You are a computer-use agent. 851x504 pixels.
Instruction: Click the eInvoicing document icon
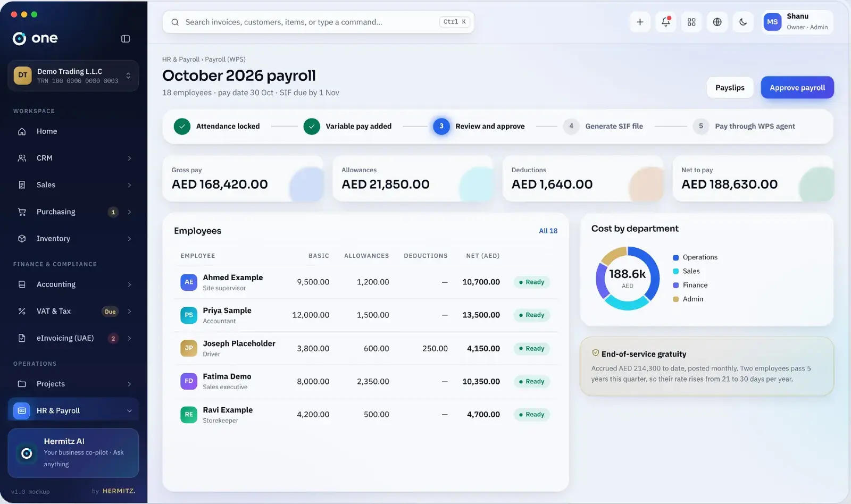pos(22,338)
